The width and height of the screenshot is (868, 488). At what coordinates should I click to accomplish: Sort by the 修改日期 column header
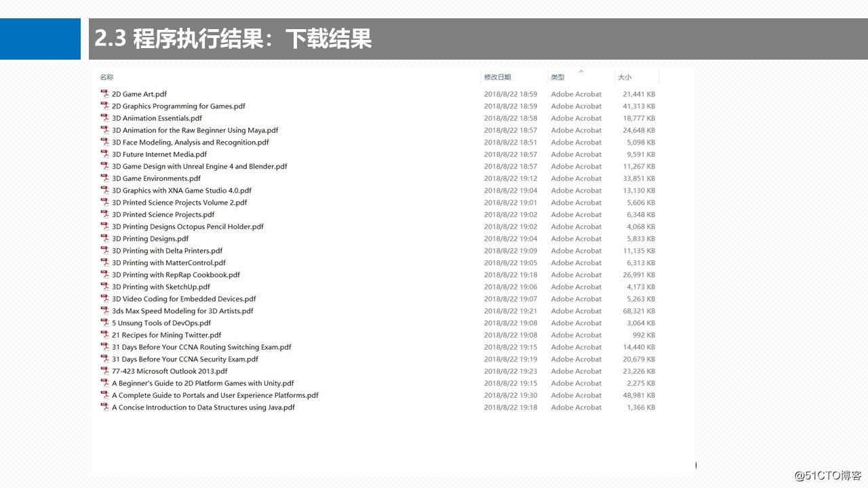497,77
